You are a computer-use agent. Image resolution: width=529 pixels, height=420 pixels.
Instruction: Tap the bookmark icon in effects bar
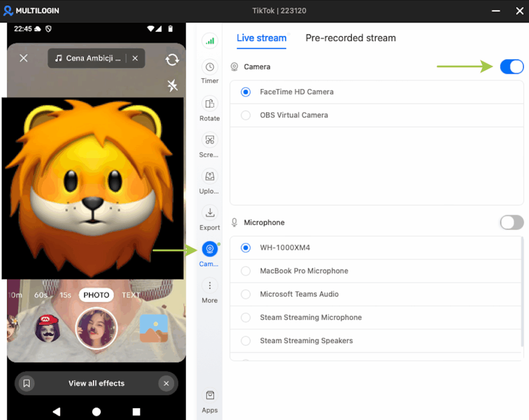[27, 383]
